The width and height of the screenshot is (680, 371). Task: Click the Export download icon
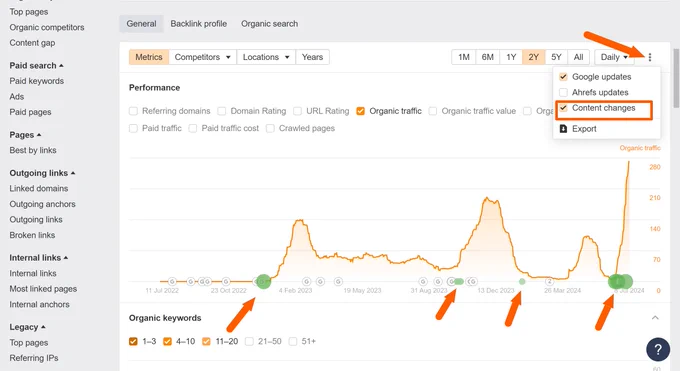(x=563, y=129)
